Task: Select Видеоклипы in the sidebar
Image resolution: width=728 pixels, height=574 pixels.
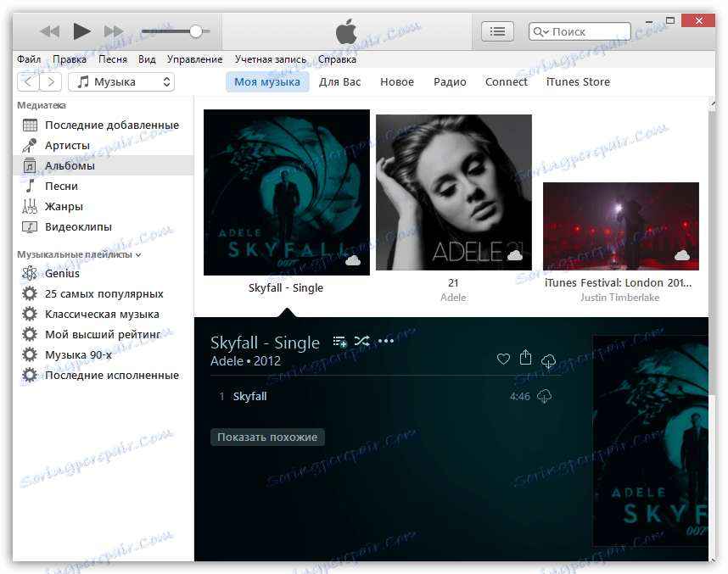Action: coord(103,227)
